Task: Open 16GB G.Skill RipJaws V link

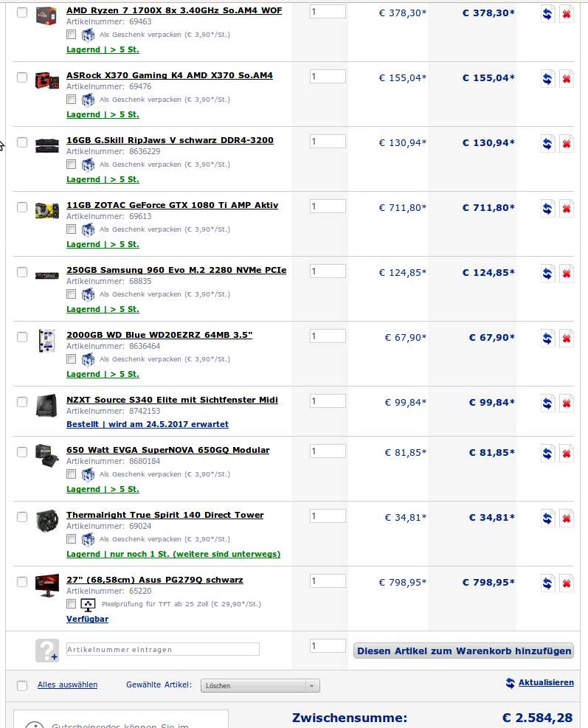Action: [x=170, y=140]
